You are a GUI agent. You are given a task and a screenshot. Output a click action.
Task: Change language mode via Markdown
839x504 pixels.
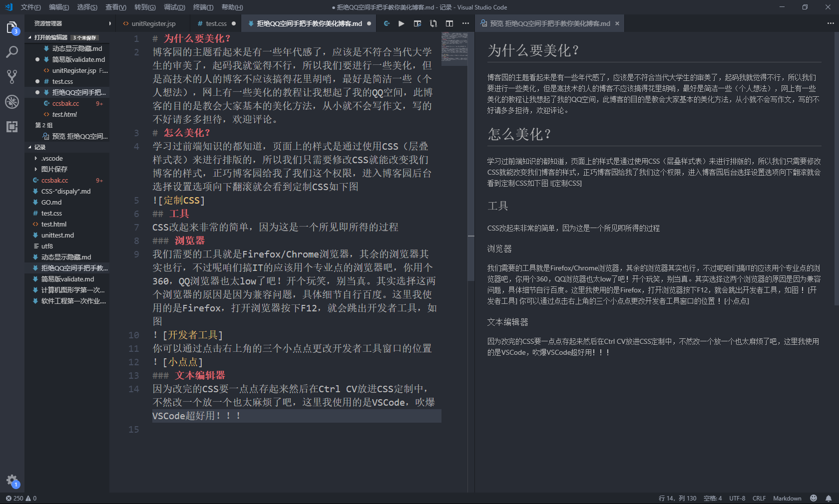787,498
